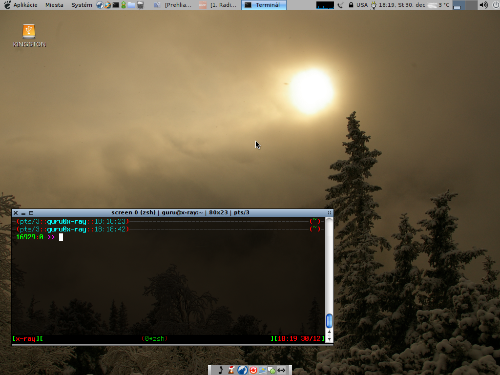Open the Firefox browser launcher in top panel
The width and height of the screenshot is (500, 375).
107,5
